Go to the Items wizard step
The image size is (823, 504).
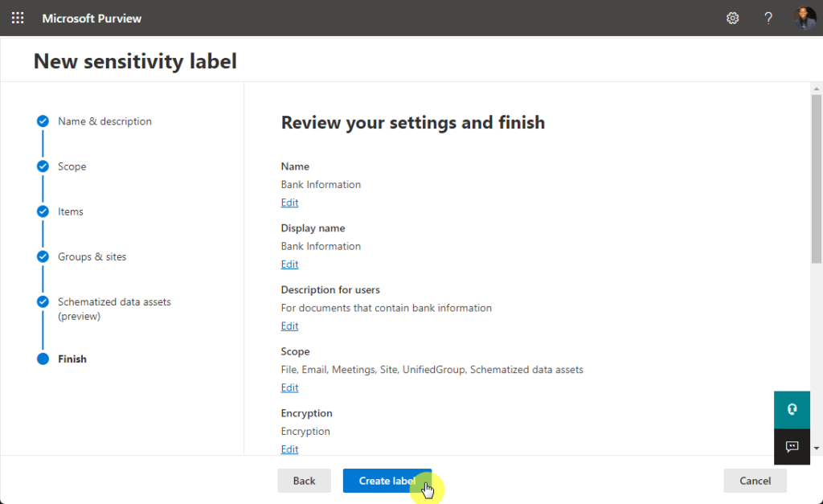point(71,211)
